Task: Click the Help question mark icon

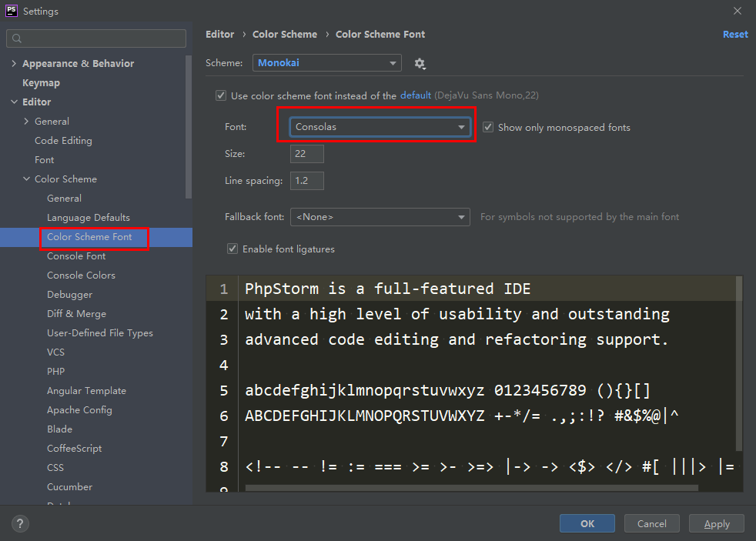Action: (x=19, y=523)
